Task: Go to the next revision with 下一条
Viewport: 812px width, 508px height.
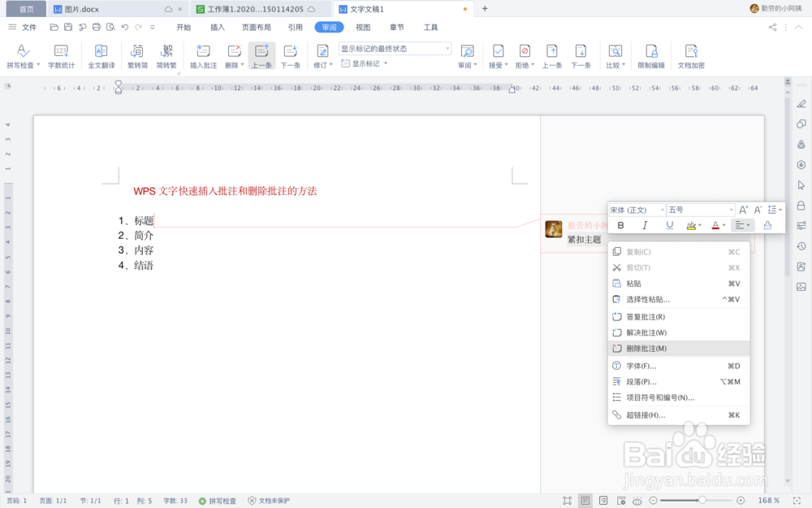Action: (x=292, y=55)
